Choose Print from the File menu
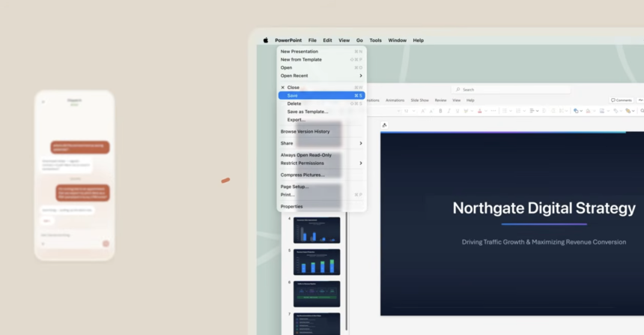644x335 pixels. click(321, 194)
